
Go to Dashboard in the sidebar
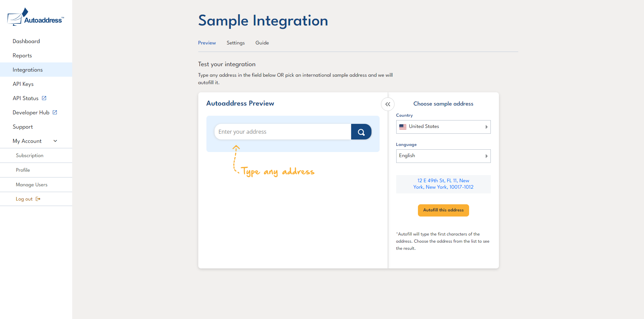coord(26,41)
